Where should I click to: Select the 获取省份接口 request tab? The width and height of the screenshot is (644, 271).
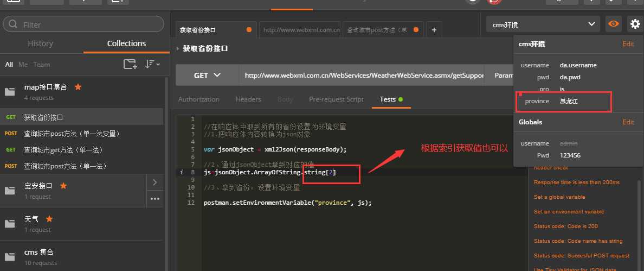coord(216,30)
